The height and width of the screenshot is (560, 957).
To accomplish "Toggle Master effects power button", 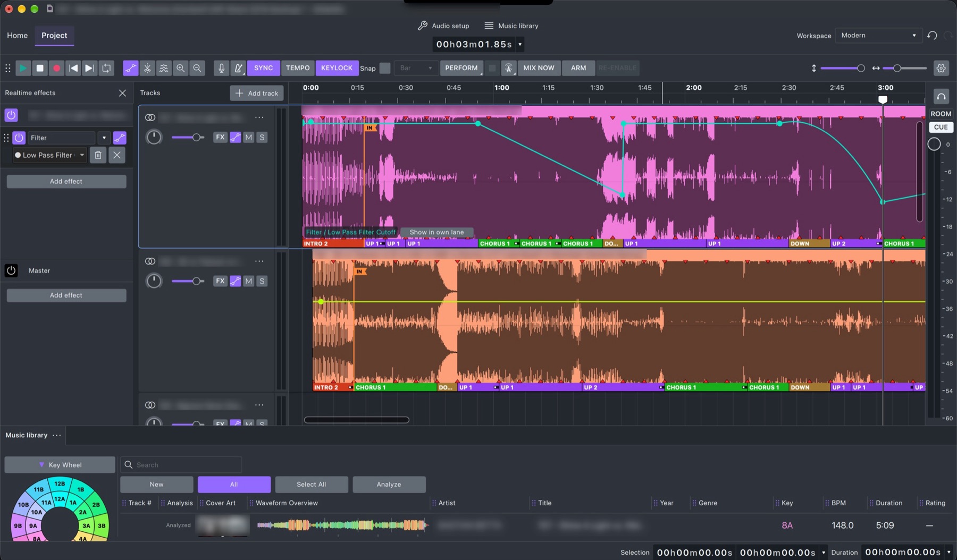I will (11, 270).
